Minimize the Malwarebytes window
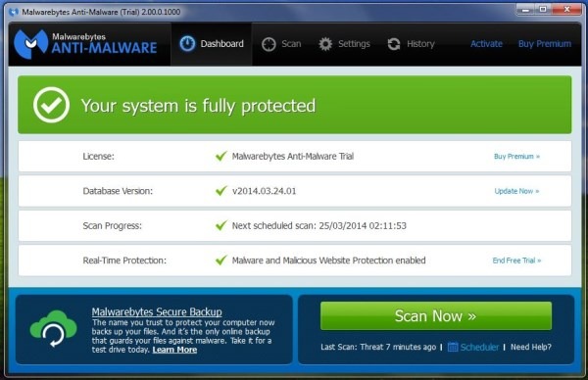This screenshot has width=588, height=380. point(525,10)
